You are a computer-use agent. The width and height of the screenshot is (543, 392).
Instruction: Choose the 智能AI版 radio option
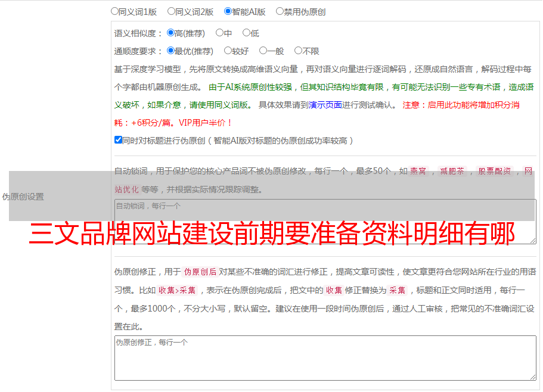point(228,11)
